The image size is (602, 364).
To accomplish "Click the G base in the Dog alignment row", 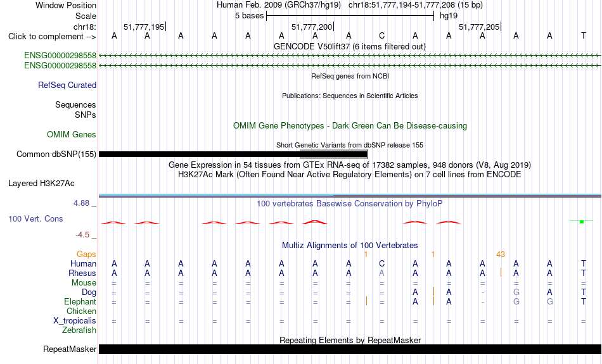I will click(516, 292).
